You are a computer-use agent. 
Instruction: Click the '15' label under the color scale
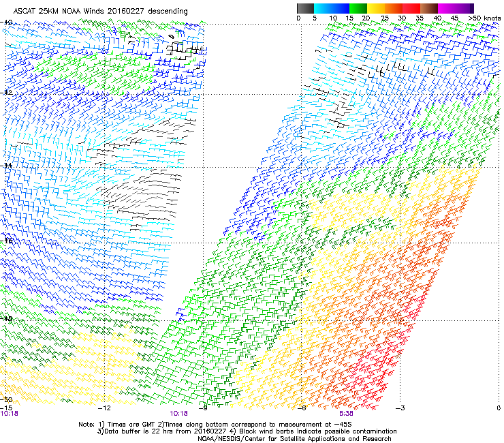point(349,18)
